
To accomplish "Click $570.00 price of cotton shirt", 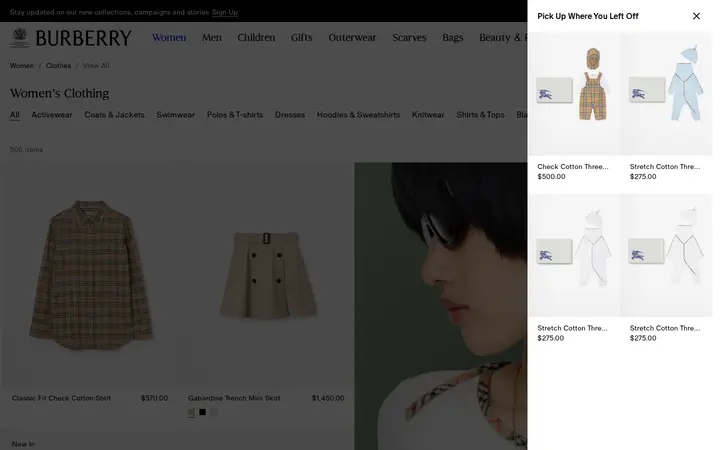I will click(154, 398).
